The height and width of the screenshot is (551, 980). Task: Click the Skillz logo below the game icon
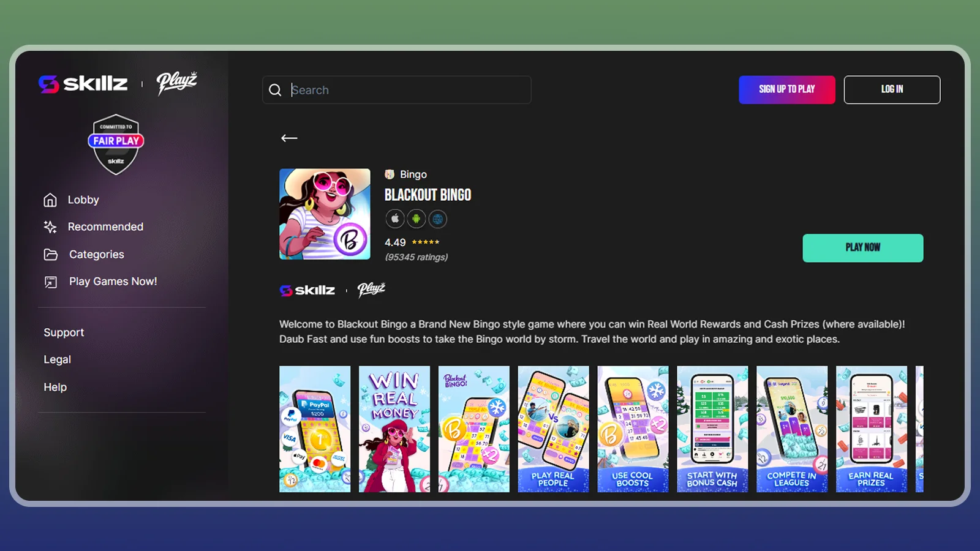pyautogui.click(x=307, y=290)
